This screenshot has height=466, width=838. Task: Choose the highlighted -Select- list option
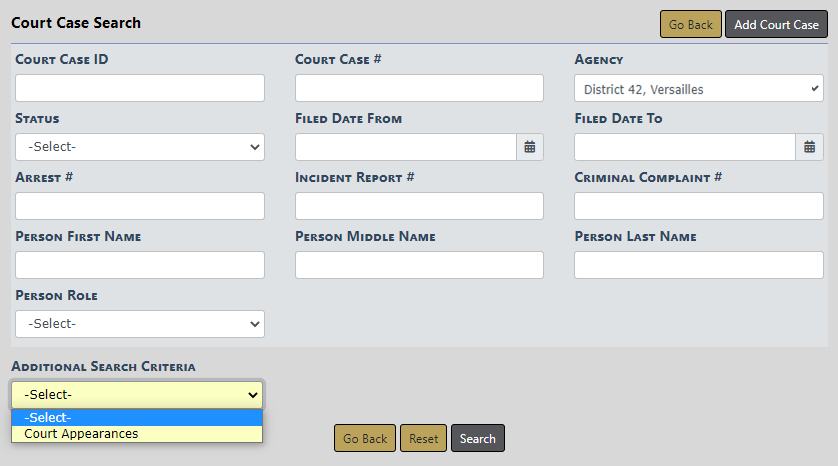(137, 417)
